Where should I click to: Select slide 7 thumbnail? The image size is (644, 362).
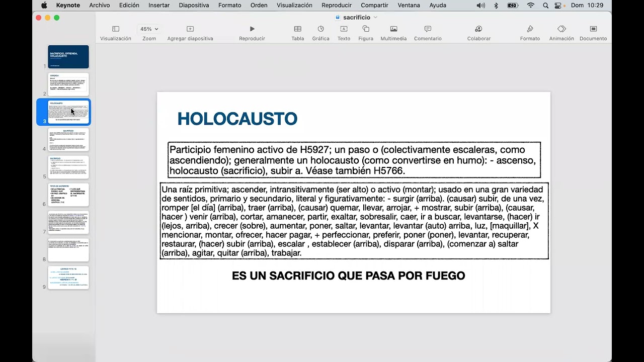68,223
